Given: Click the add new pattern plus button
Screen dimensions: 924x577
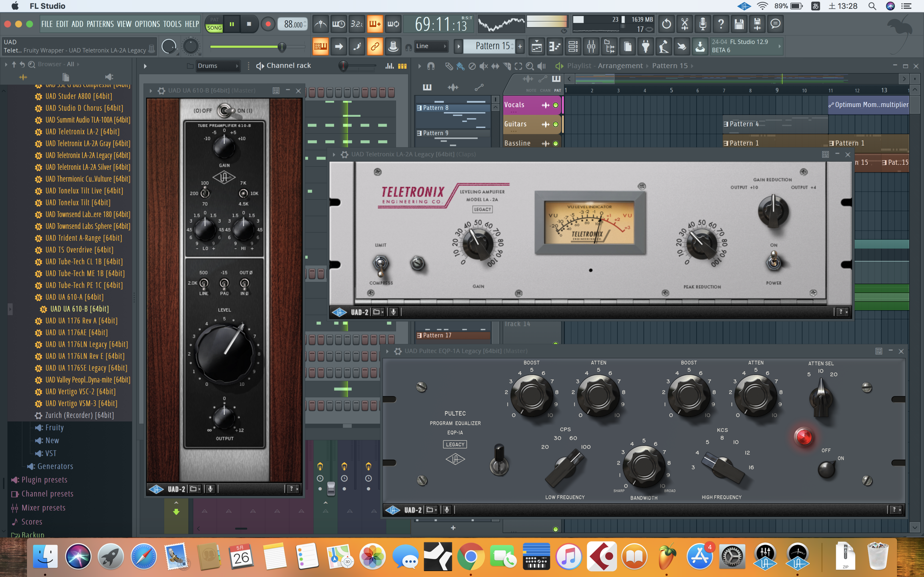Looking at the screenshot, I should (520, 46).
